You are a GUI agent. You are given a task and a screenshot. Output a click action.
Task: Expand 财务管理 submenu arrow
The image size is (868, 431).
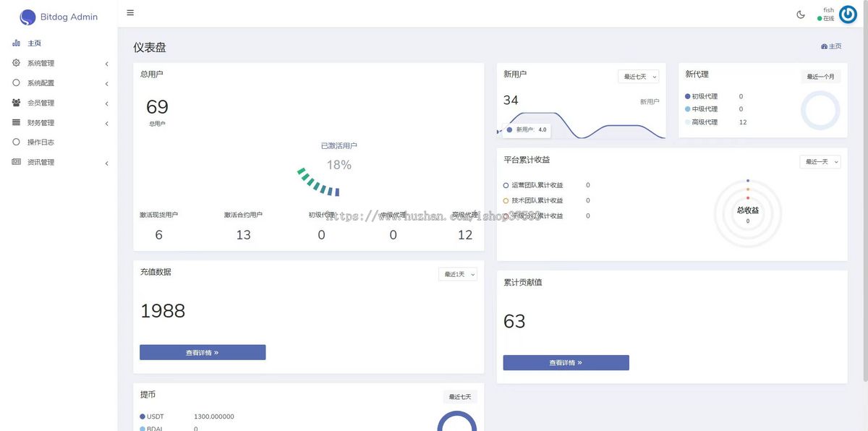tap(106, 123)
